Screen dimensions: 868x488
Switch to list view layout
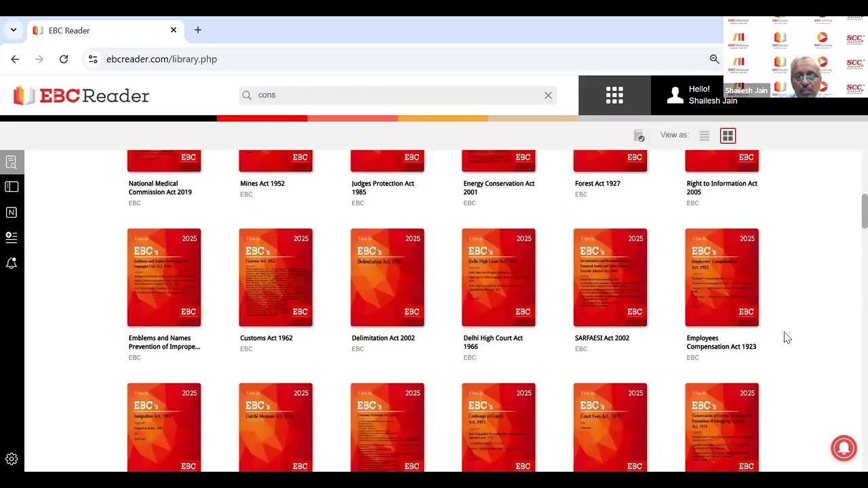(705, 136)
